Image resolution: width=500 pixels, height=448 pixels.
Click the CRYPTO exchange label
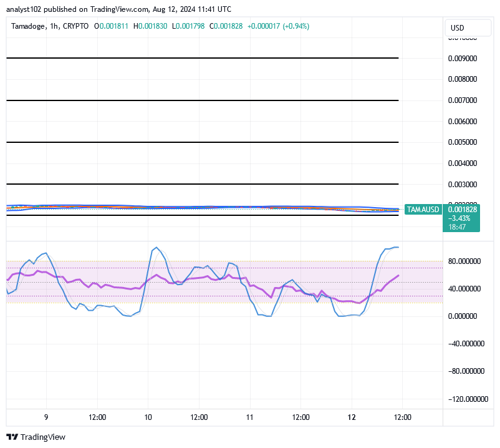pos(75,26)
